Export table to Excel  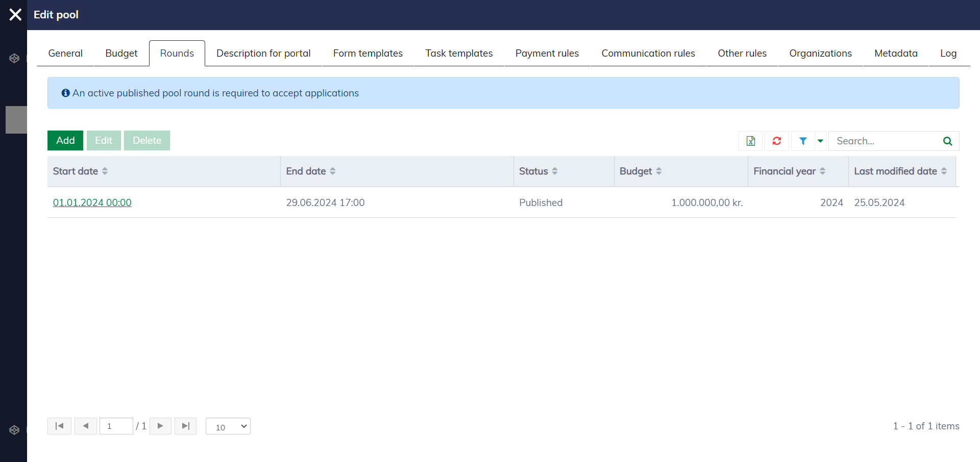click(x=750, y=141)
